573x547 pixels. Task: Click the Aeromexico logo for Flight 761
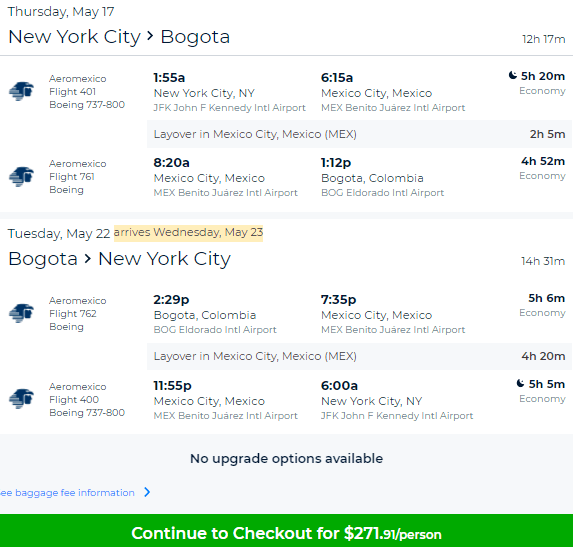(x=21, y=176)
